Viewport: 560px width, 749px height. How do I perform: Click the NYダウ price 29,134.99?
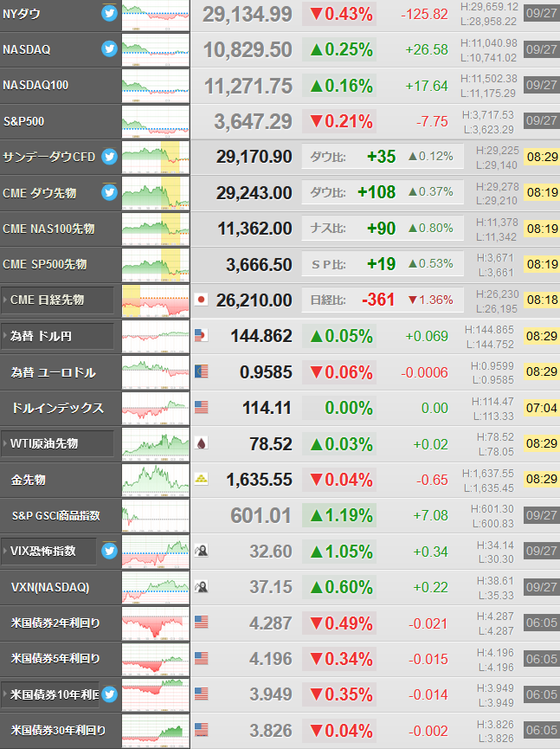248,15
